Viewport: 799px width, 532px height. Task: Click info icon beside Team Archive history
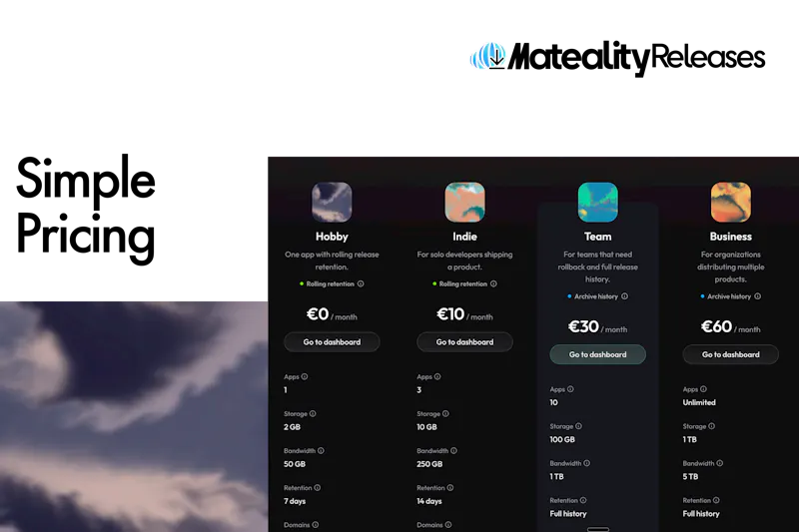point(625,295)
